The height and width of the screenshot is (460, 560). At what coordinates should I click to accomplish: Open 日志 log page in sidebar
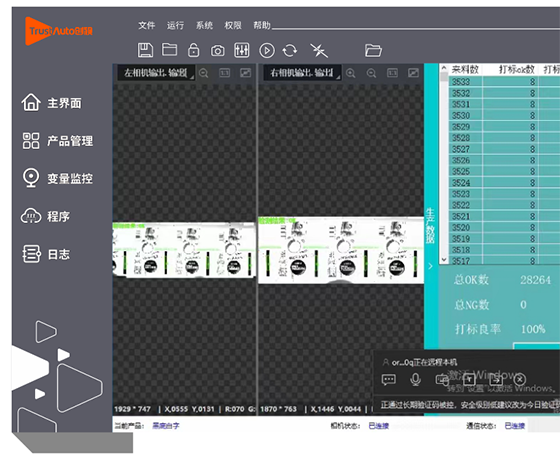[46, 254]
